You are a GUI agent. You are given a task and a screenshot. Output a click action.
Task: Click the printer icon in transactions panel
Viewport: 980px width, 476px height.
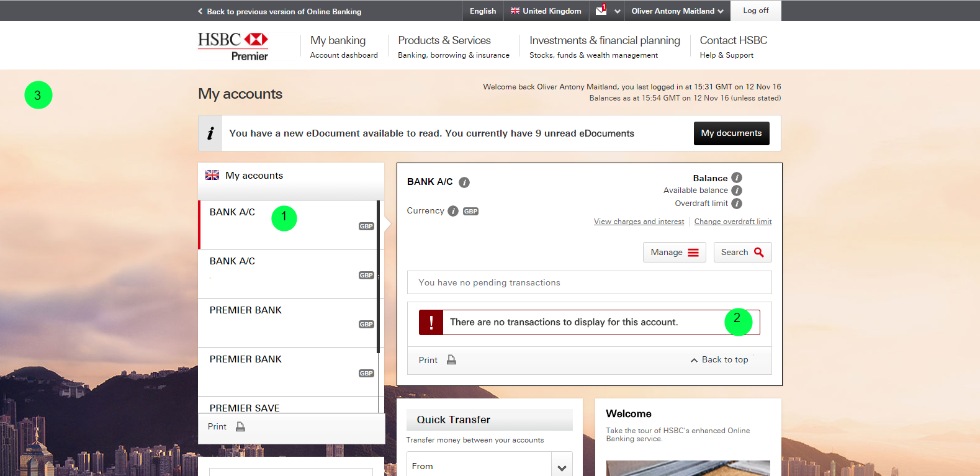pyautogui.click(x=451, y=360)
